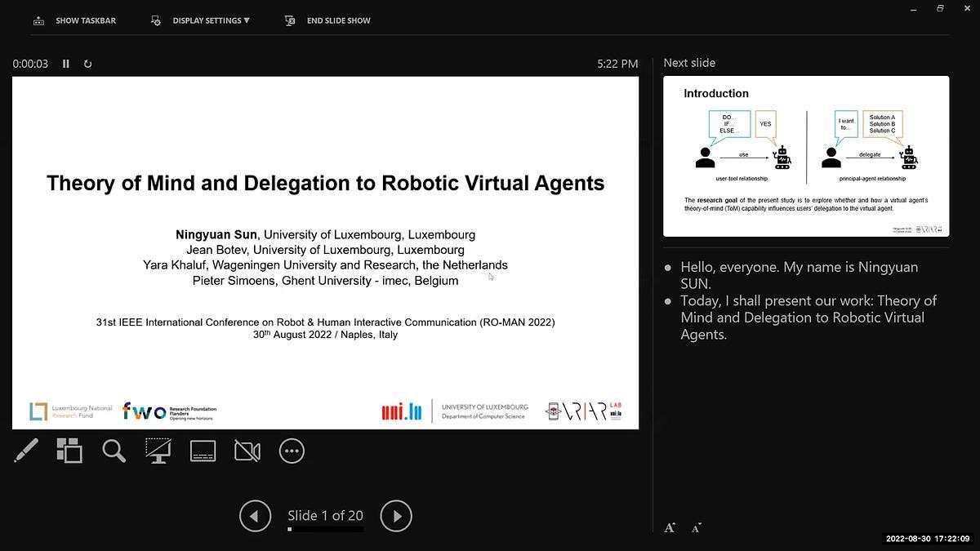
Task: Minimize the presenter view window
Action: tap(913, 8)
